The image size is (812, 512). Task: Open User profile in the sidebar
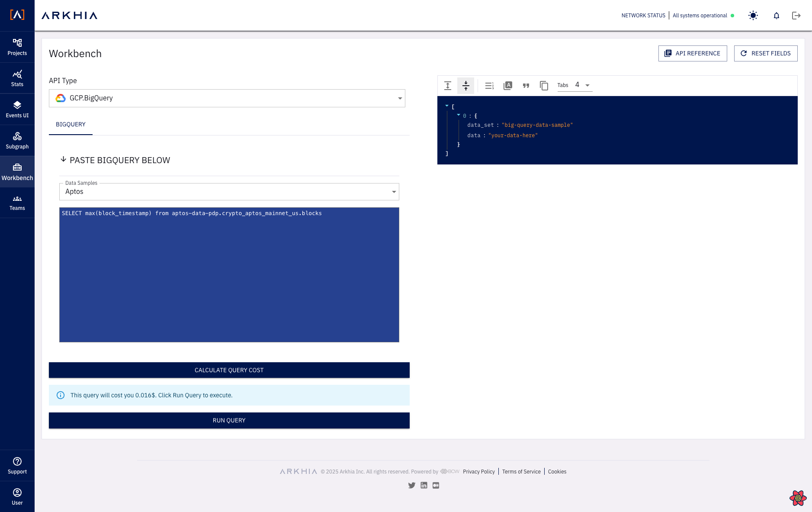(x=17, y=497)
